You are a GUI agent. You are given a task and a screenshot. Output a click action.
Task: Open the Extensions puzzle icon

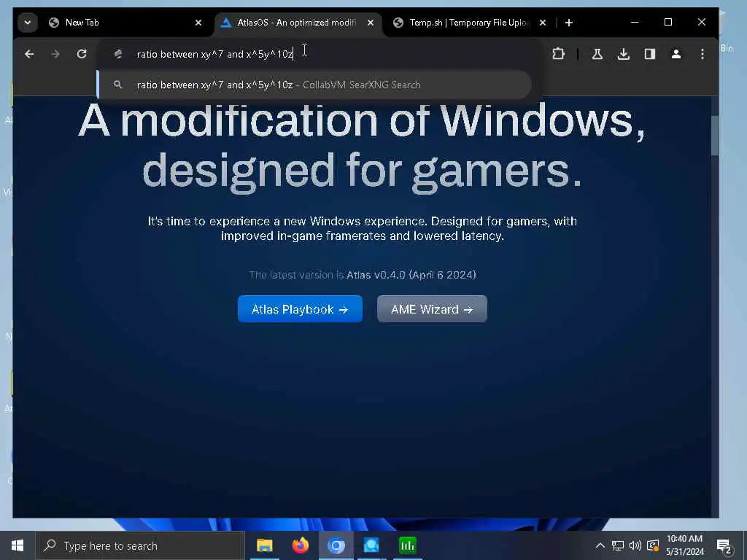pyautogui.click(x=558, y=54)
